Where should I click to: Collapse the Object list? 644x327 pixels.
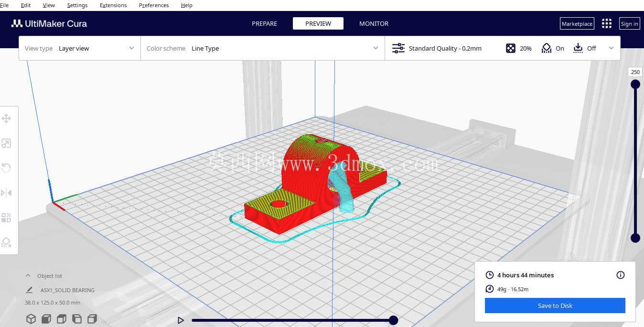click(28, 275)
